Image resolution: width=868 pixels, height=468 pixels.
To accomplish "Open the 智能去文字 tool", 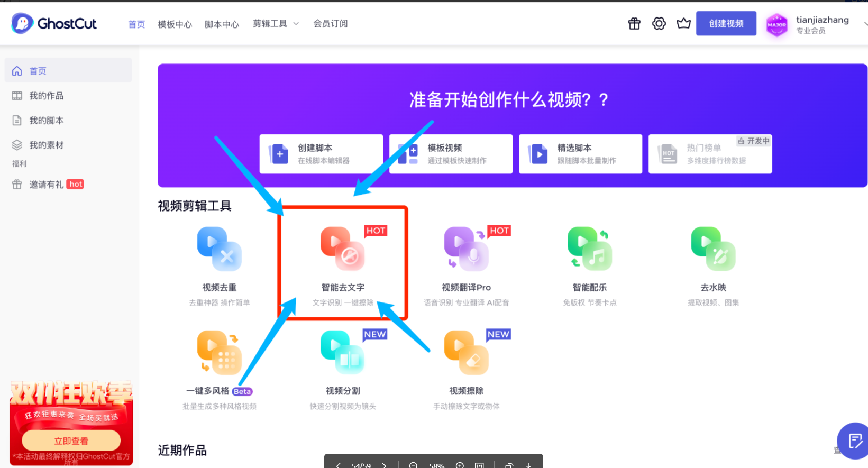I will coord(343,267).
